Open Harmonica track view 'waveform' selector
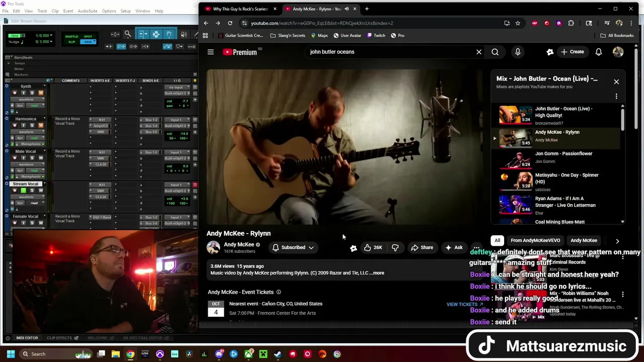This screenshot has width=644, height=362. click(28, 132)
